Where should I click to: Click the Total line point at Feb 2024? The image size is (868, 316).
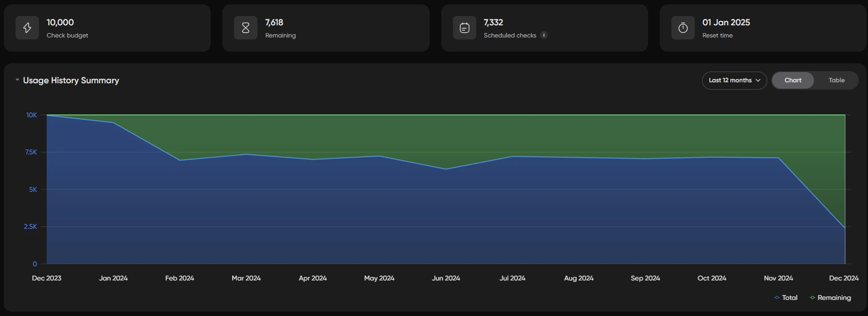pyautogui.click(x=180, y=160)
